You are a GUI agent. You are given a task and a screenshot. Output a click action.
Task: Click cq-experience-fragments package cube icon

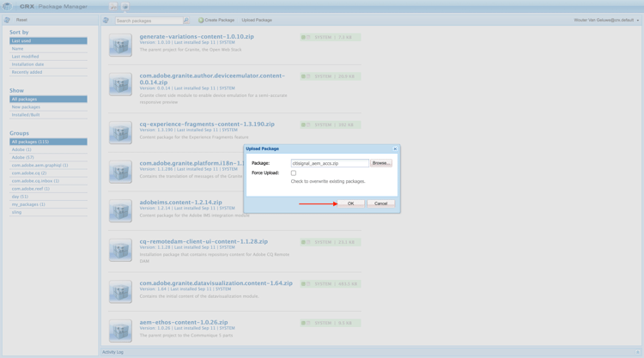120,132
